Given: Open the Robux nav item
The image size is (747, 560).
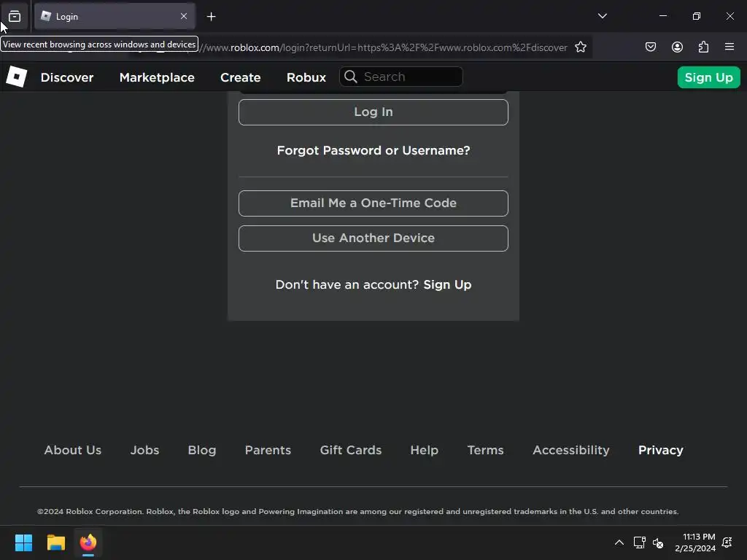Looking at the screenshot, I should tap(306, 77).
